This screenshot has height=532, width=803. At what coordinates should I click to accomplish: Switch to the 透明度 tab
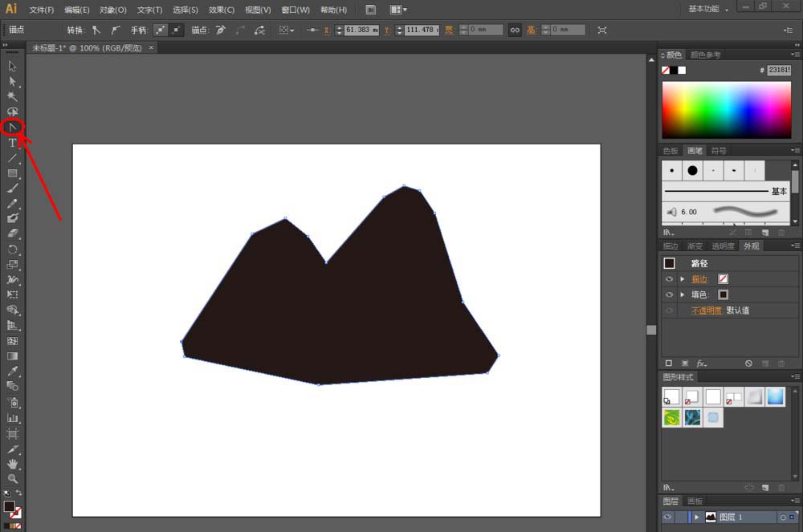[723, 246]
